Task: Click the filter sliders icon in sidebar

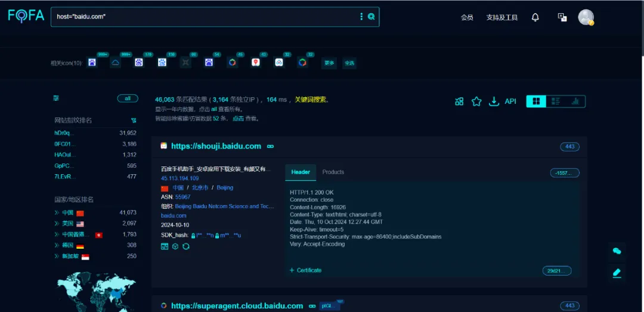Action: [56, 98]
